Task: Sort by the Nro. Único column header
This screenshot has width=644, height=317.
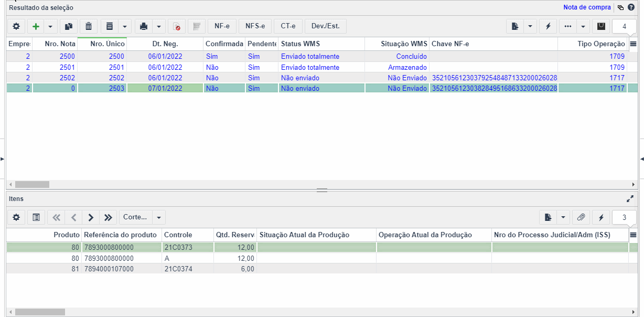Action: pyautogui.click(x=102, y=44)
